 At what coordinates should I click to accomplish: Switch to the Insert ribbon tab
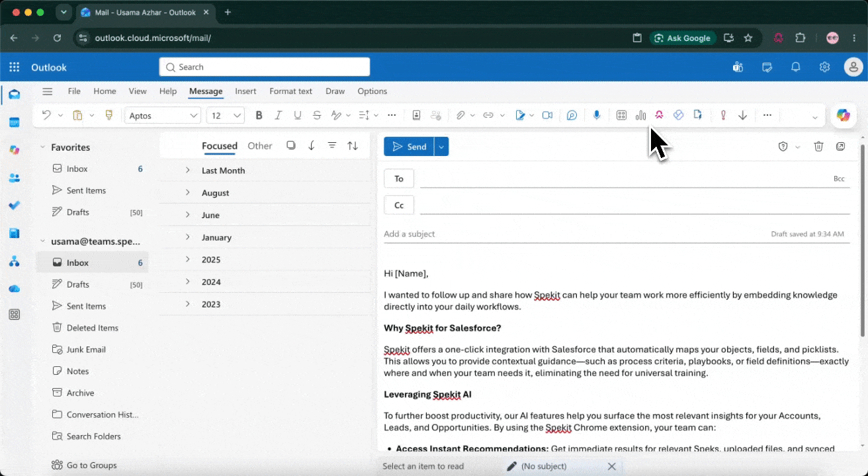pyautogui.click(x=245, y=91)
